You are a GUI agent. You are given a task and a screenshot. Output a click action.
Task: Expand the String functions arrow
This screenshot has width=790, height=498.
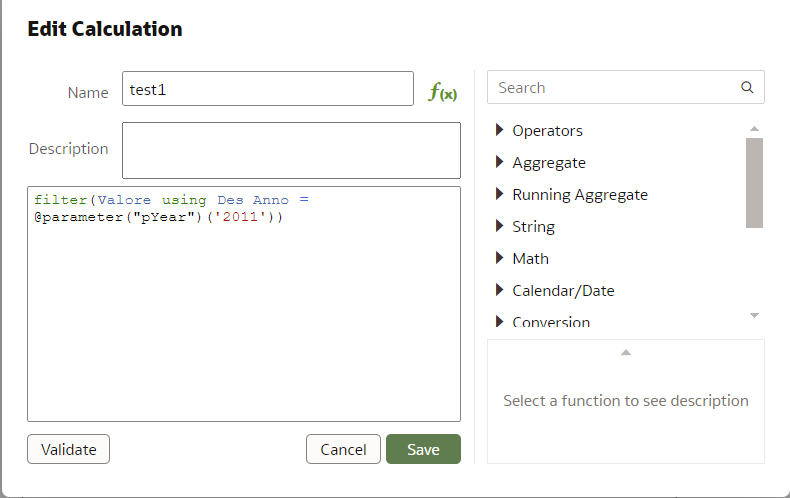500,226
